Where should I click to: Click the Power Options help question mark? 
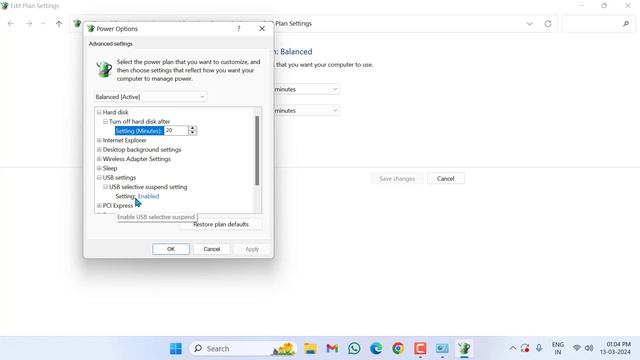click(238, 29)
